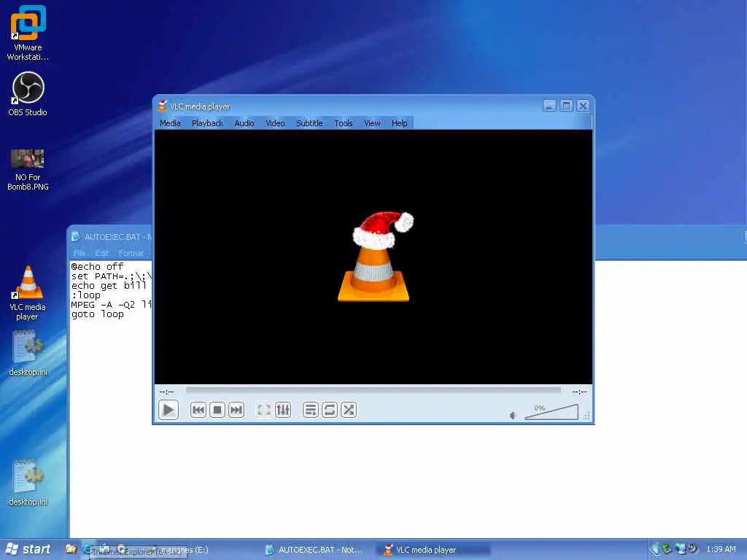Open the VLC Video menu
This screenshot has height=560, width=747.
coord(275,122)
